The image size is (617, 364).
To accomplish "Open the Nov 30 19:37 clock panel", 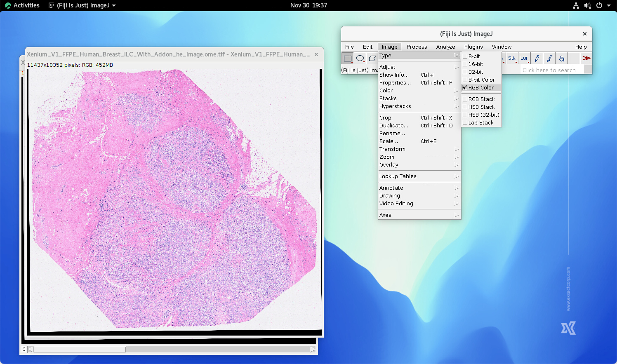I will pos(308,5).
